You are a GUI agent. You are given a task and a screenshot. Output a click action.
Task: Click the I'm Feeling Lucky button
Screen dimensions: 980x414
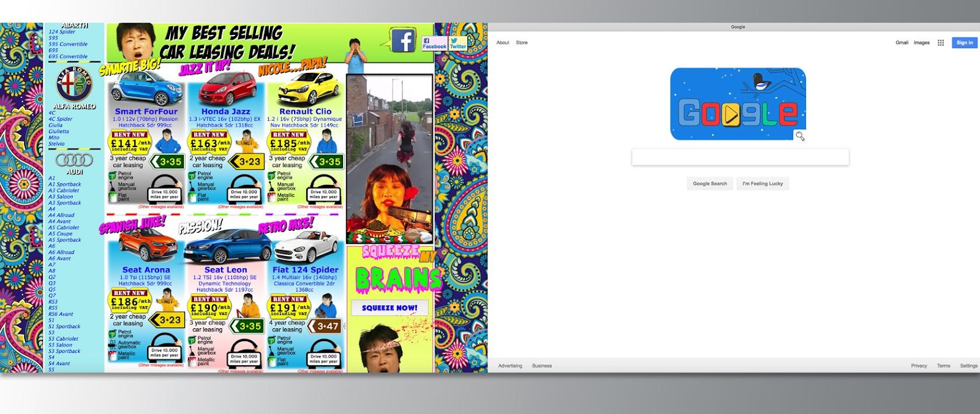coord(763,184)
